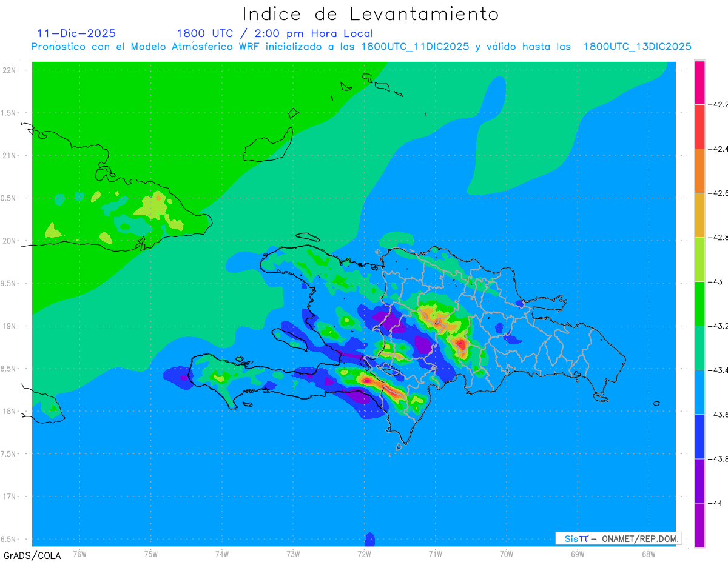
Task: Click the '70W' longitude label
Action: pyautogui.click(x=507, y=554)
